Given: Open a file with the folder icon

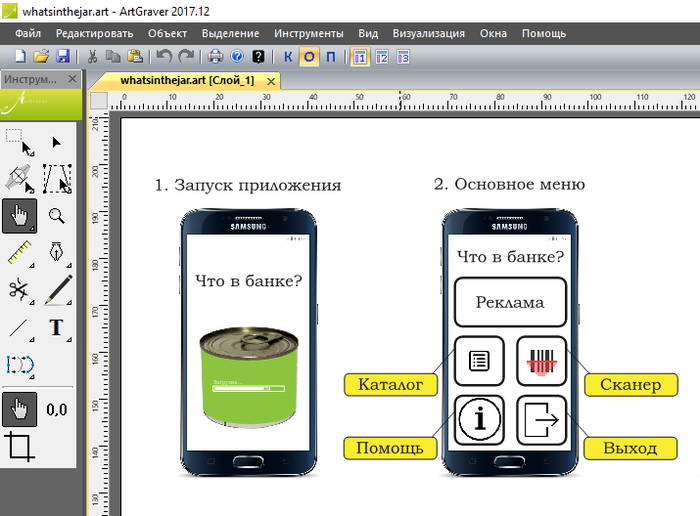Looking at the screenshot, I should coord(41,57).
